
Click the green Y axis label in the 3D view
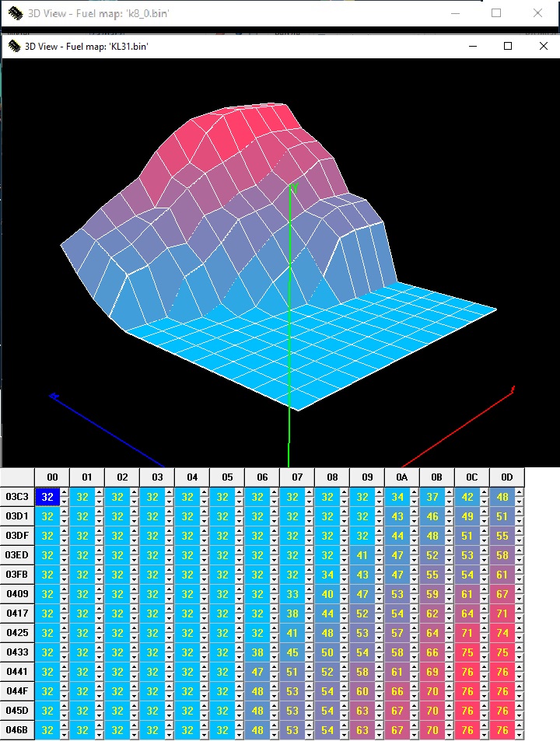click(295, 187)
